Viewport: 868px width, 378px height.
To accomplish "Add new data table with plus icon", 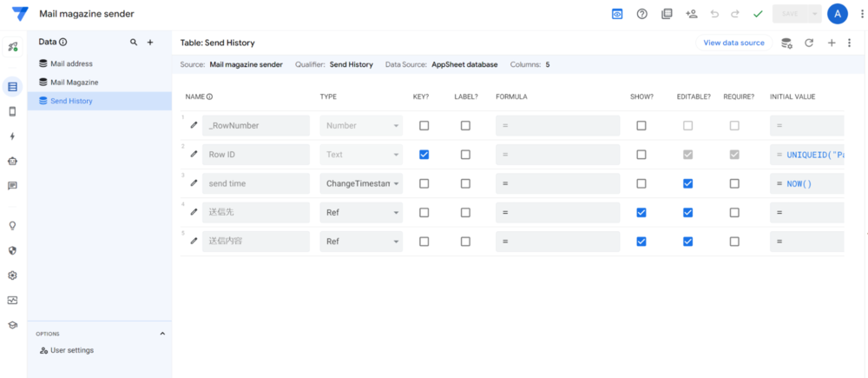I will coord(150,42).
